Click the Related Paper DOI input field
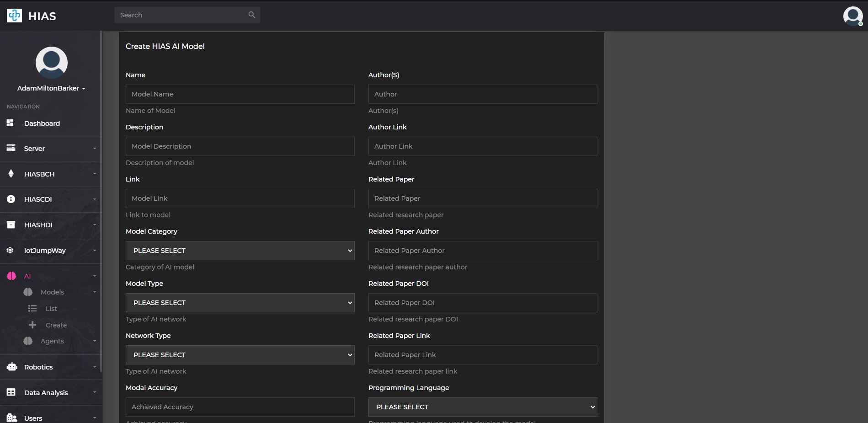This screenshot has height=423, width=868. pyautogui.click(x=483, y=303)
